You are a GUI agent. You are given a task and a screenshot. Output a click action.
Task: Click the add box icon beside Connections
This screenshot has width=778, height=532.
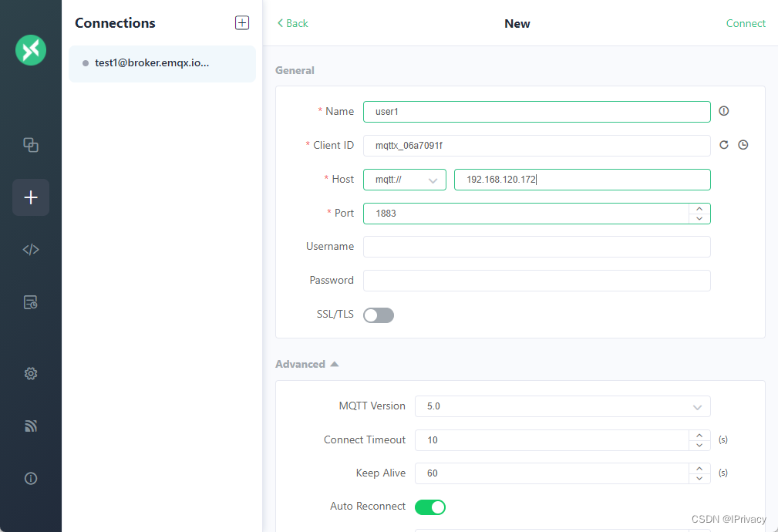point(242,23)
